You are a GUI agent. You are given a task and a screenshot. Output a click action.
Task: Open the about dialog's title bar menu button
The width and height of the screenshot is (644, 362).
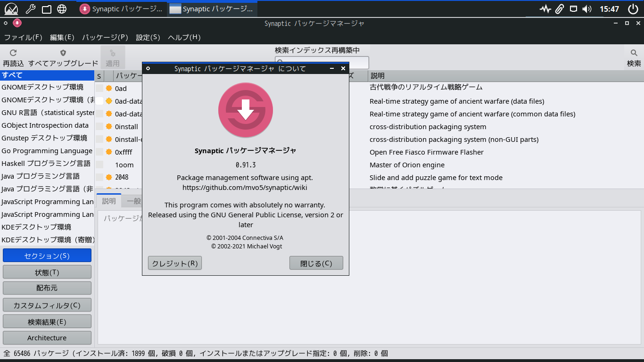click(x=148, y=69)
